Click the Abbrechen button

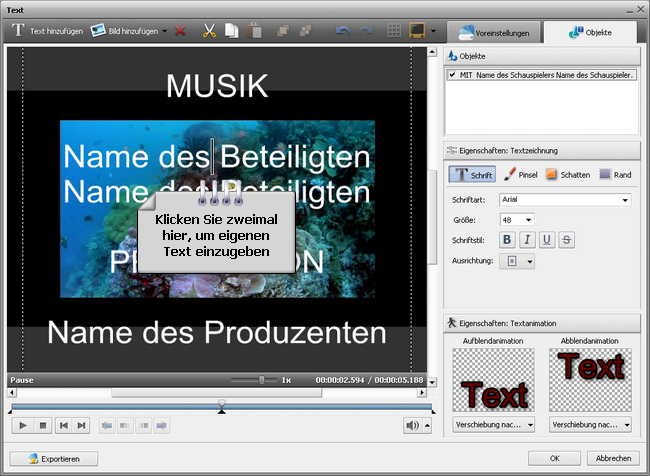613,458
